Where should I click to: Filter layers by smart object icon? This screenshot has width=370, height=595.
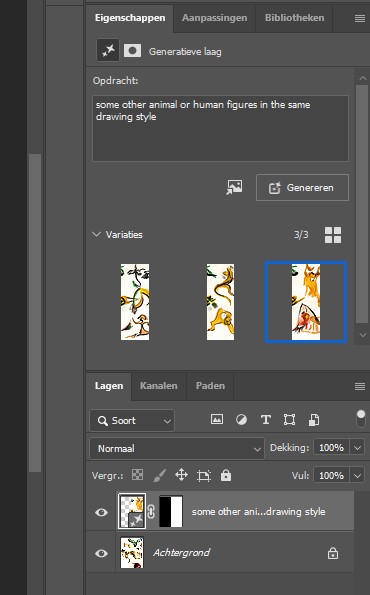pos(314,420)
